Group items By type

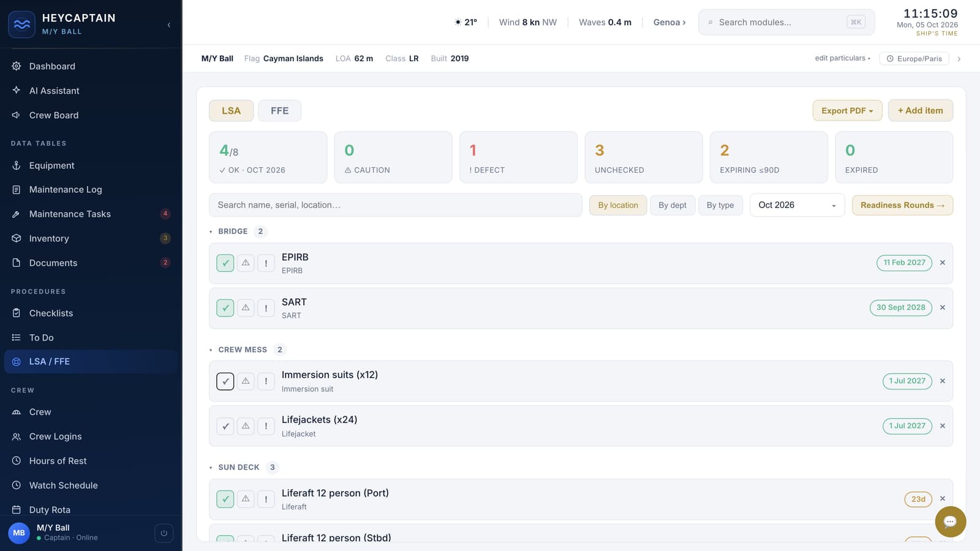[x=720, y=205]
